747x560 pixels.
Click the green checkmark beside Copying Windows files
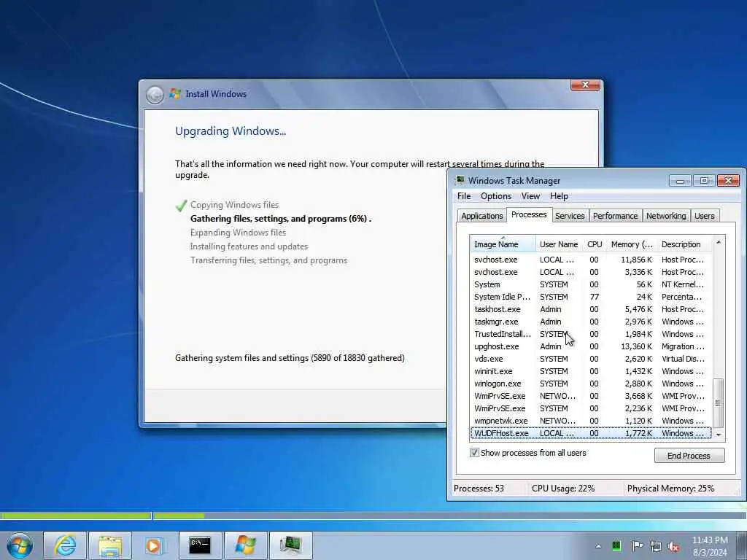(181, 205)
